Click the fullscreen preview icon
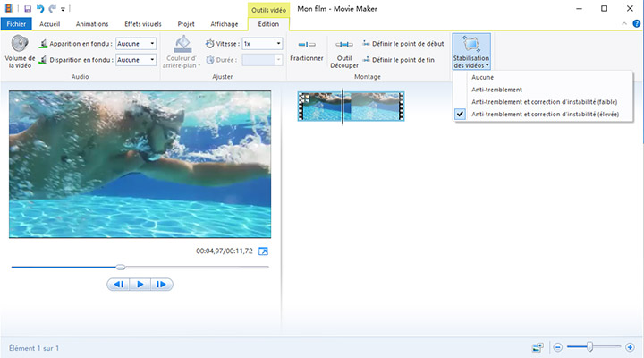This screenshot has height=358, width=644. [x=263, y=251]
